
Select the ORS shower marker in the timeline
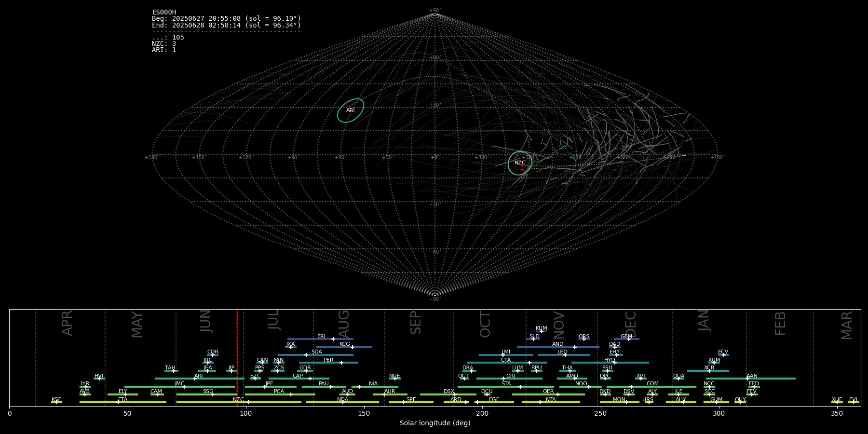pos(584,339)
